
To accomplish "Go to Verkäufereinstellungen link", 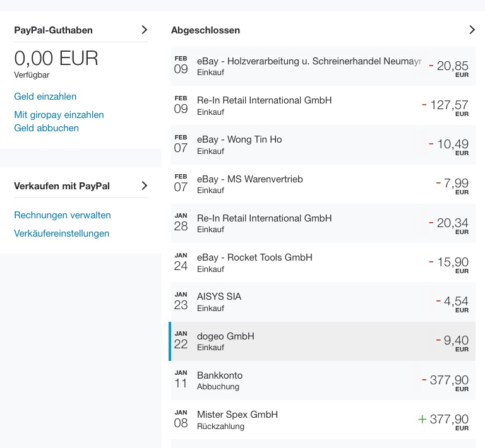I will pyautogui.click(x=62, y=233).
